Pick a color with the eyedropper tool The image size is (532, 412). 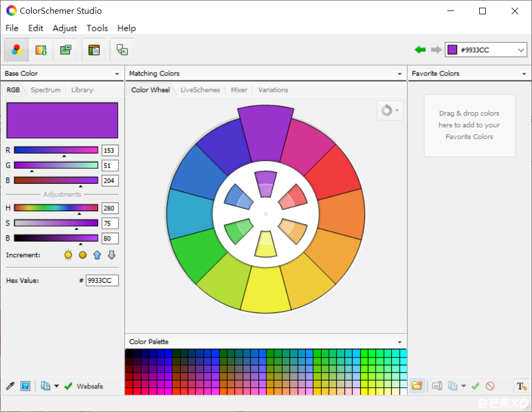10,386
